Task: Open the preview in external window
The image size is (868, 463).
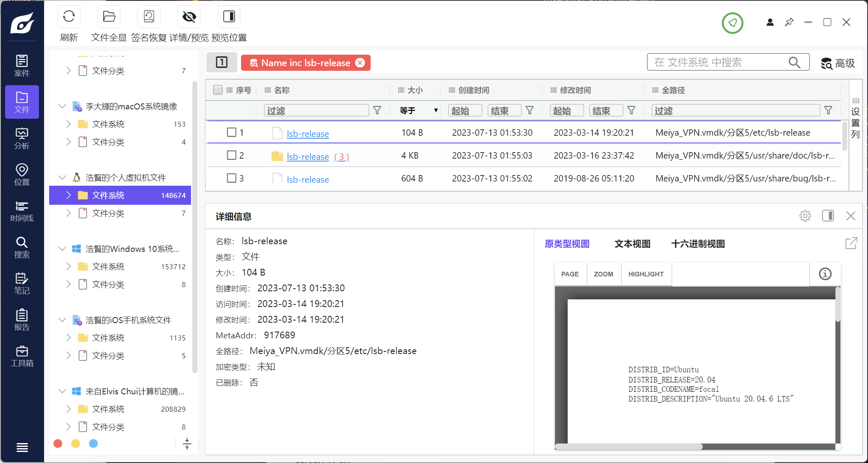Action: point(851,243)
